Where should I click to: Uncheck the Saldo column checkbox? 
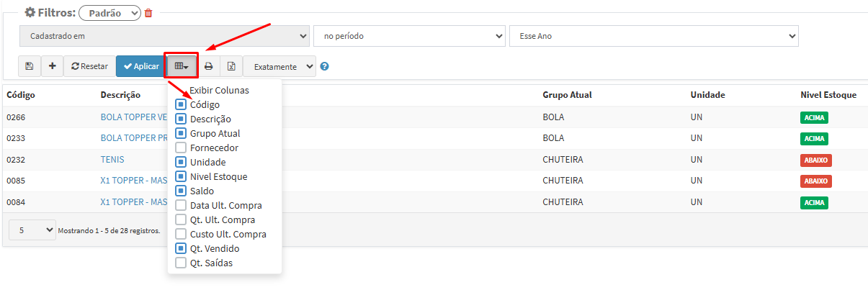pyautogui.click(x=181, y=191)
